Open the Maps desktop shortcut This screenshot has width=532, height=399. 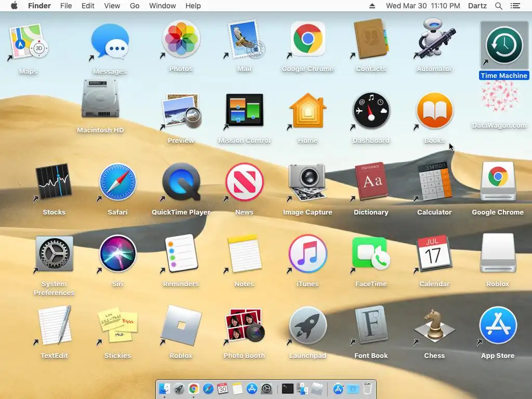tap(29, 42)
